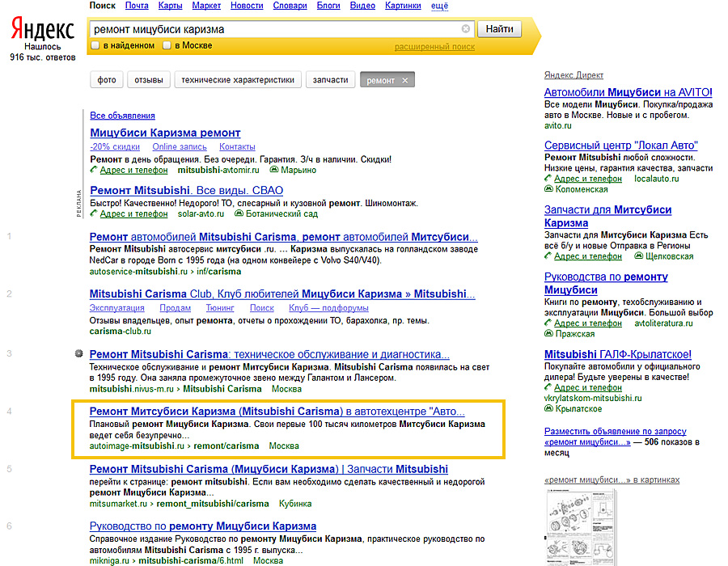Open the «ремонт мицубиси…» в картинках link
728x566 pixels.
[x=612, y=479]
